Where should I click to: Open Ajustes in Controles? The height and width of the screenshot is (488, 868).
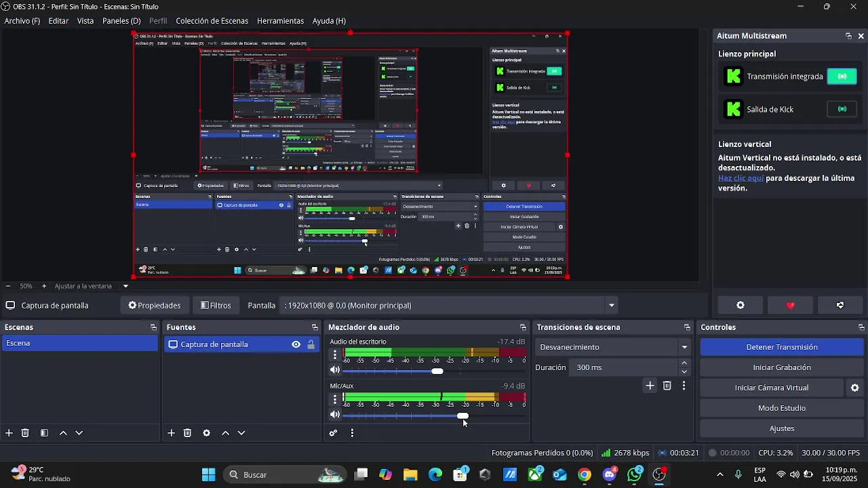point(782,428)
